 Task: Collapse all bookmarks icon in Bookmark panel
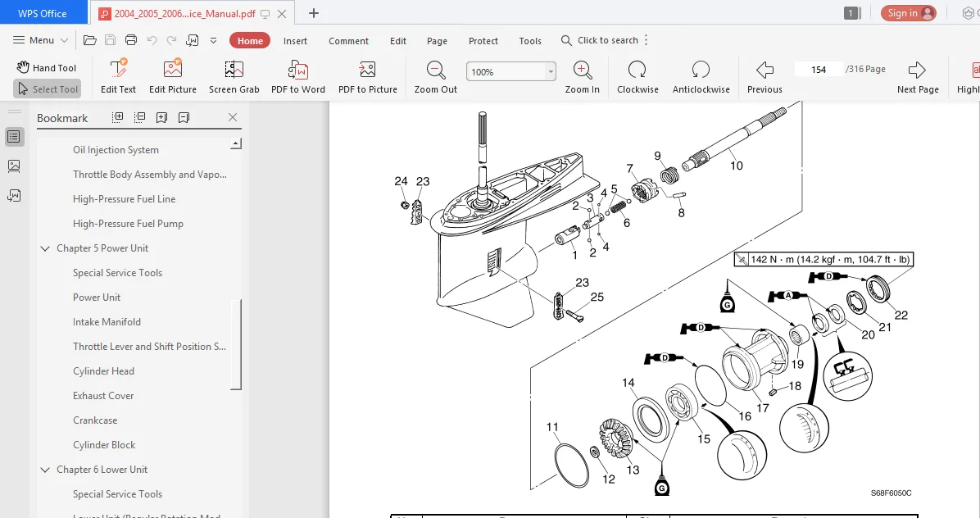(140, 117)
